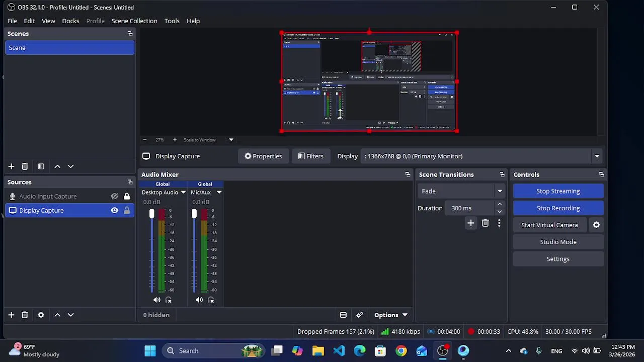This screenshot has height=362, width=644.
Task: Open the Tools menu
Action: pos(172,21)
